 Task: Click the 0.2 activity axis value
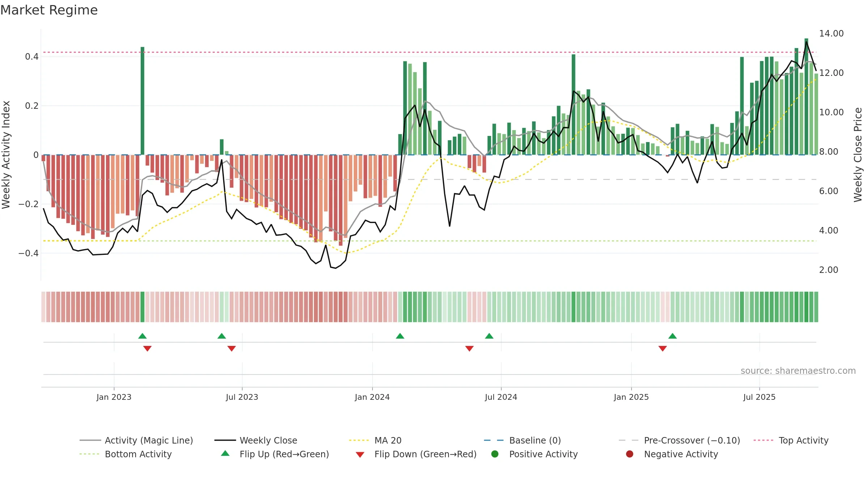[32, 106]
